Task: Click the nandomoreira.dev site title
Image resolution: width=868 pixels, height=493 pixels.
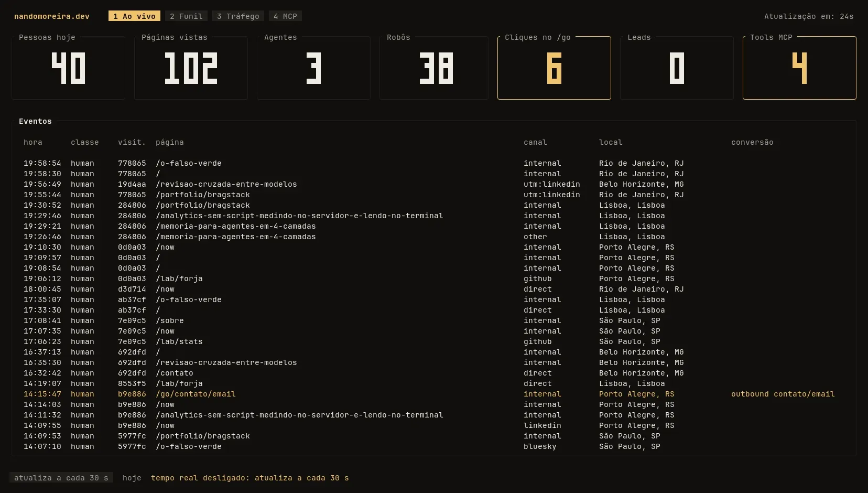Action: (52, 16)
